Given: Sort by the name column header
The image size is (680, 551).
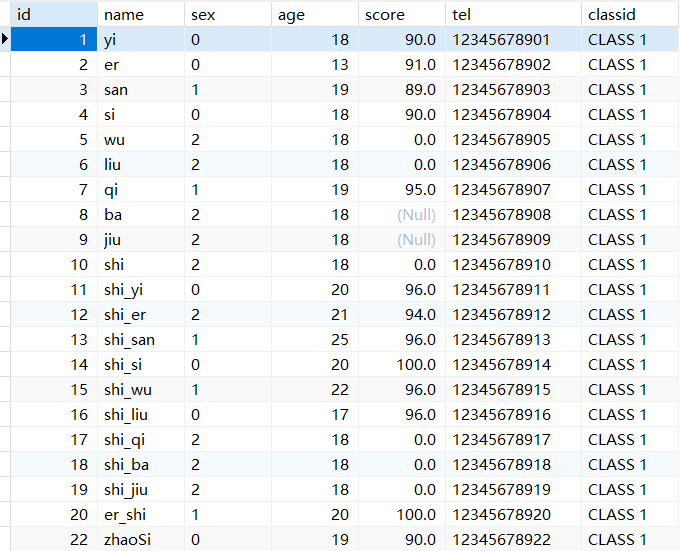Looking at the screenshot, I should coord(141,14).
